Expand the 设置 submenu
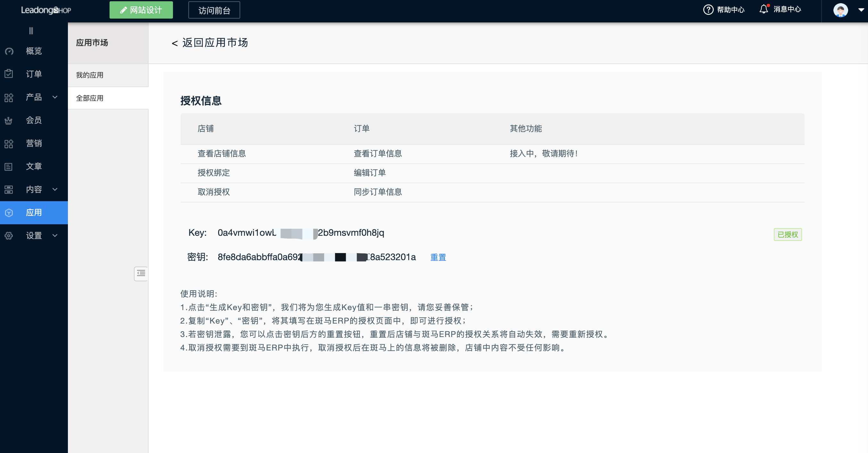This screenshot has width=868, height=453. [x=55, y=235]
